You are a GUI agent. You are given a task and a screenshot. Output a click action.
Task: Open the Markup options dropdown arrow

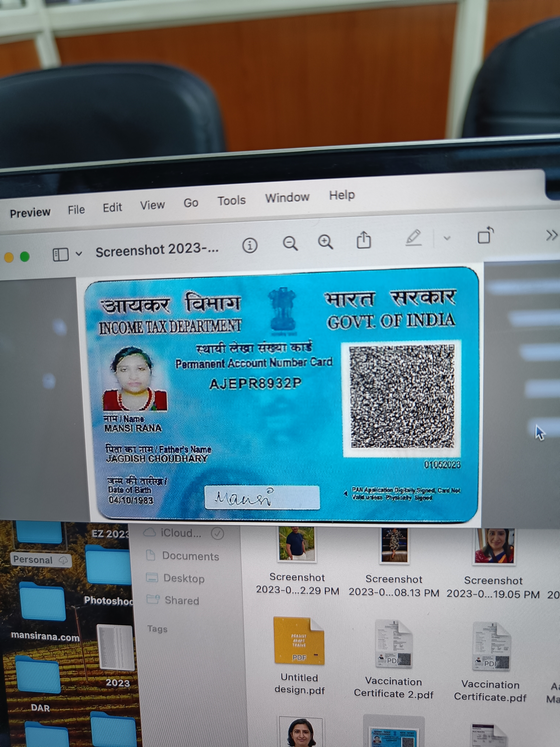[x=447, y=238]
